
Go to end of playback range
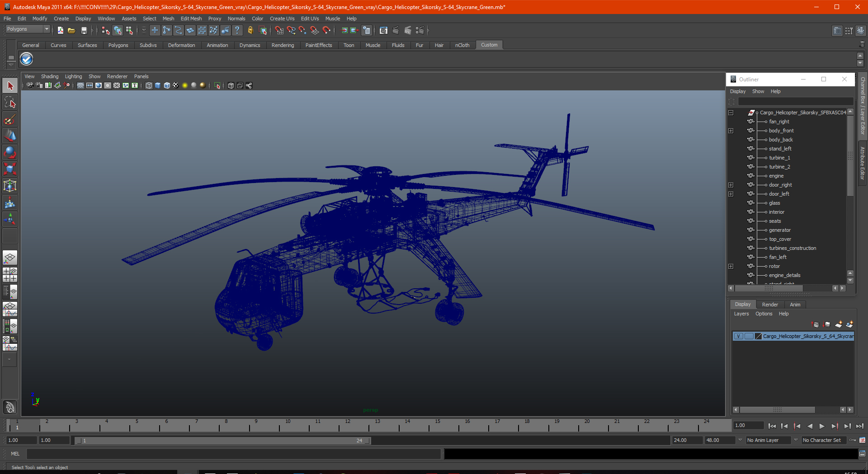pyautogui.click(x=859, y=426)
